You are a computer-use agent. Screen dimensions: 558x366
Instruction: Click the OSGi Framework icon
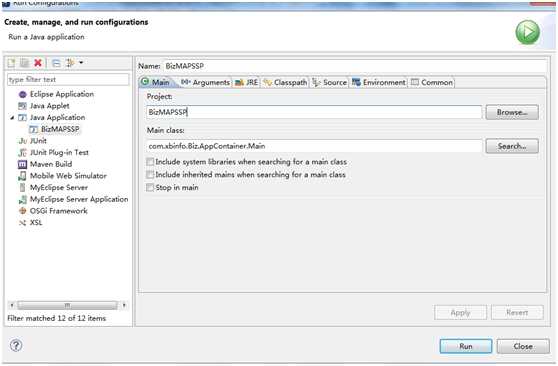pos(22,211)
